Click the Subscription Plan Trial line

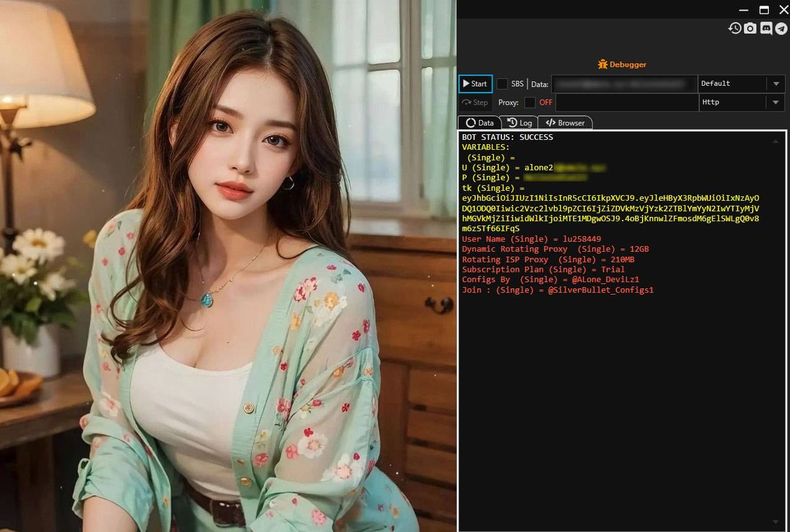pyautogui.click(x=543, y=270)
